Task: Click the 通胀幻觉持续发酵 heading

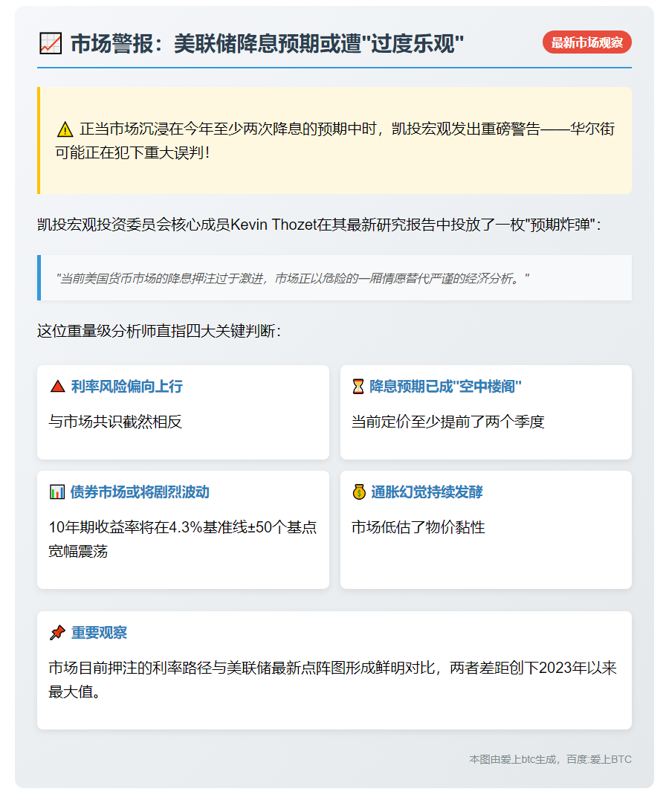Action: pyautogui.click(x=427, y=492)
